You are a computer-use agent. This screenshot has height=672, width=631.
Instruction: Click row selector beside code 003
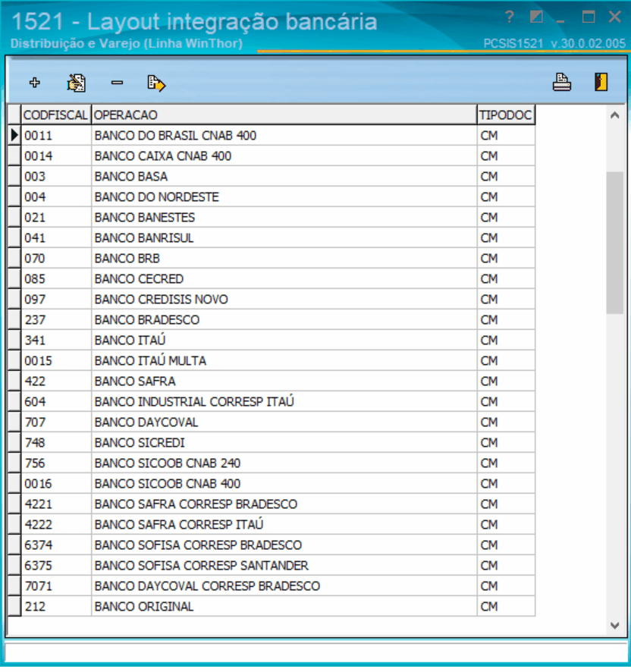click(x=14, y=177)
